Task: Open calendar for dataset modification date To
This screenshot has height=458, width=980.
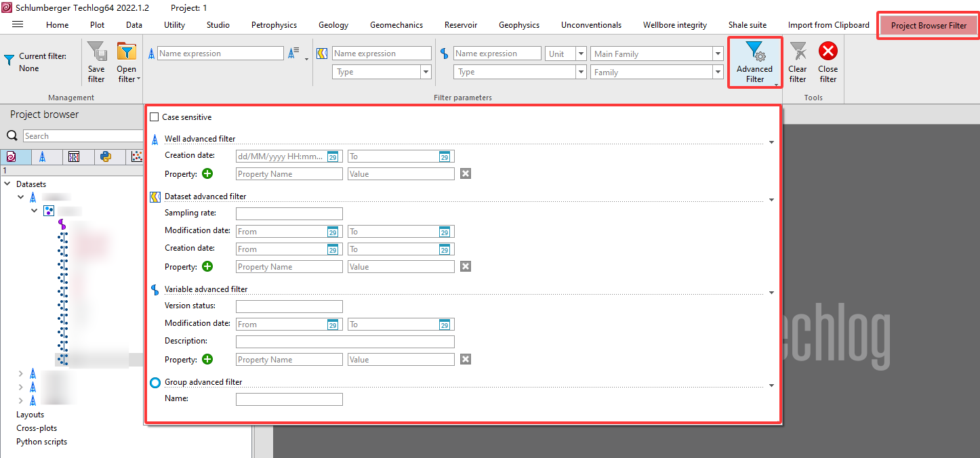Action: pyautogui.click(x=445, y=232)
